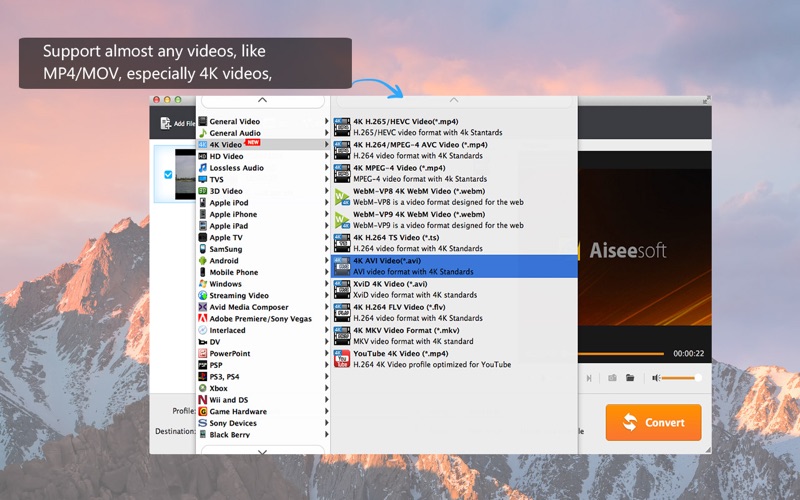Click the snapshot camera icon under preview
This screenshot has width=800, height=500.
click(x=612, y=378)
